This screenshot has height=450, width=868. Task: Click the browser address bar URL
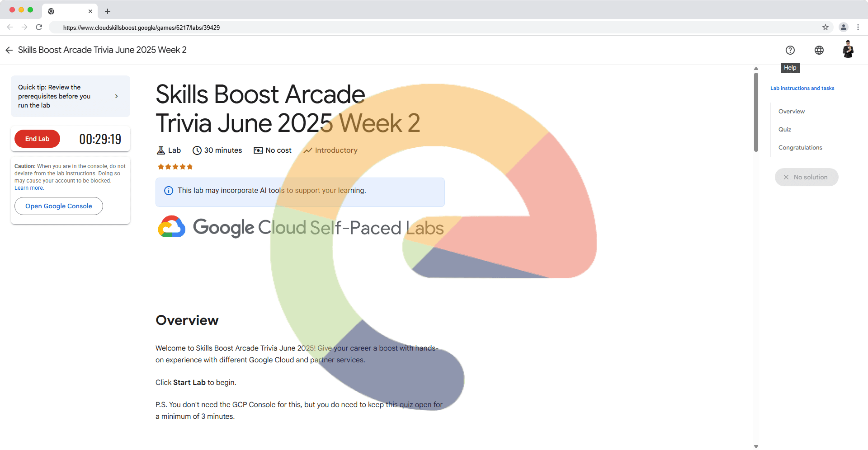[x=142, y=28]
